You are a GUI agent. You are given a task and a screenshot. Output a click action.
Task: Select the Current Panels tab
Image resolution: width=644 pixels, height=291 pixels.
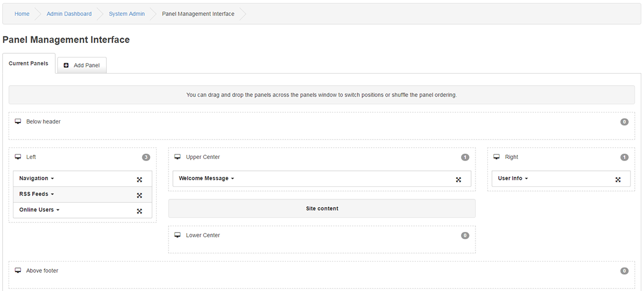coord(28,63)
